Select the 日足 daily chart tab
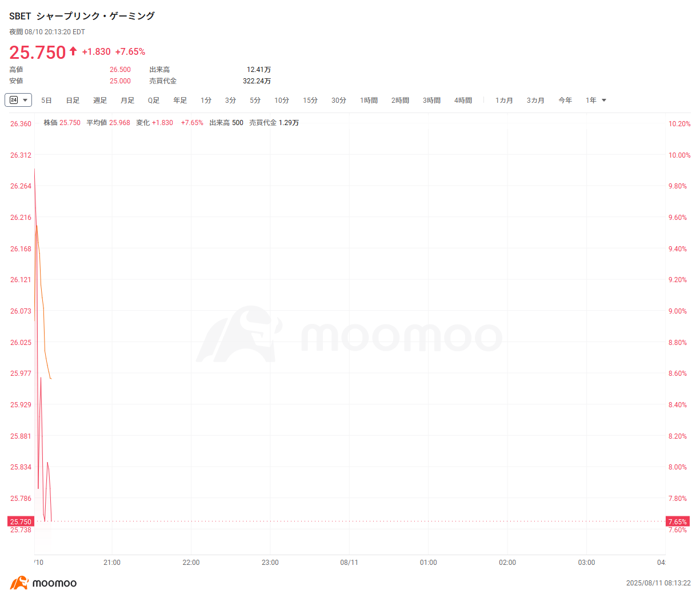This screenshot has width=700, height=598. (73, 101)
